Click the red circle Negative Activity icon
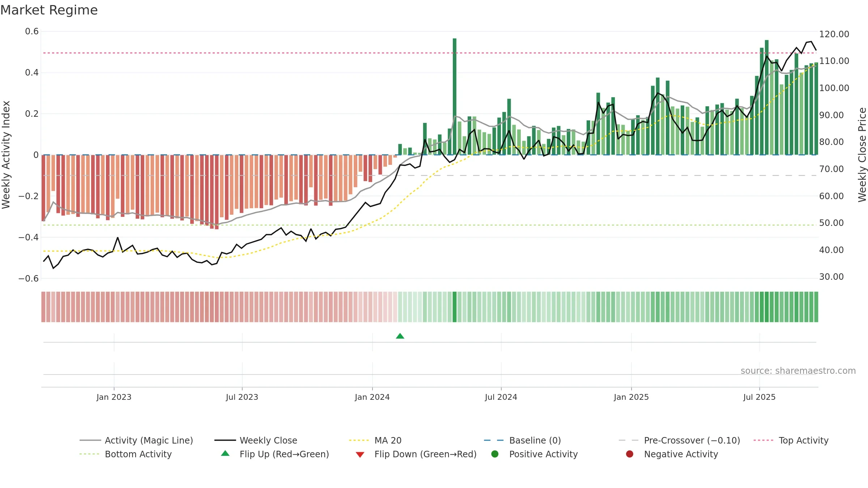868x488 pixels. point(630,454)
